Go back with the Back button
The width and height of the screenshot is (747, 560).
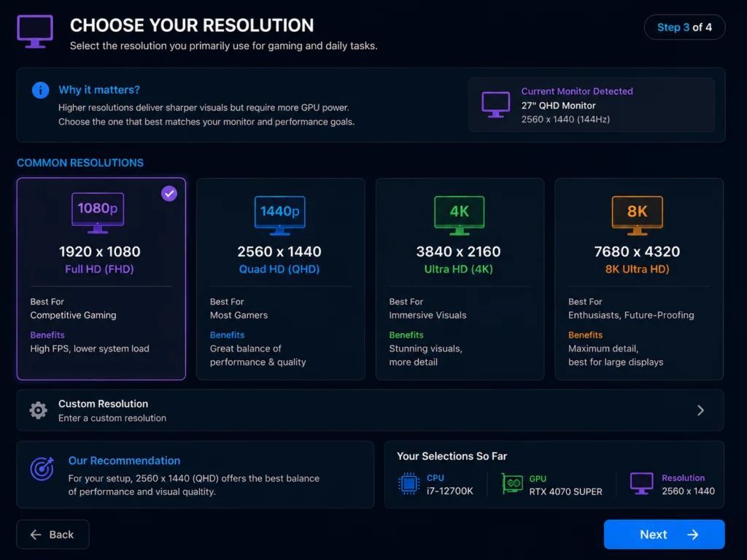click(x=53, y=534)
